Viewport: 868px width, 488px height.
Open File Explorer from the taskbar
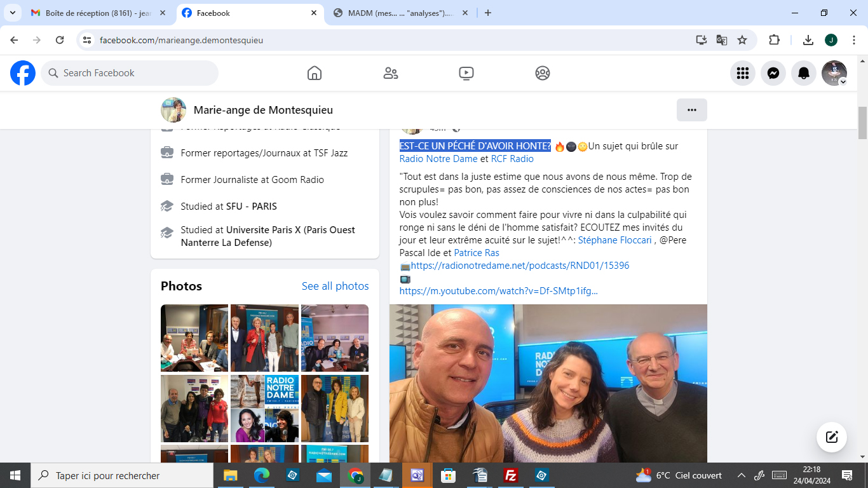tap(230, 475)
